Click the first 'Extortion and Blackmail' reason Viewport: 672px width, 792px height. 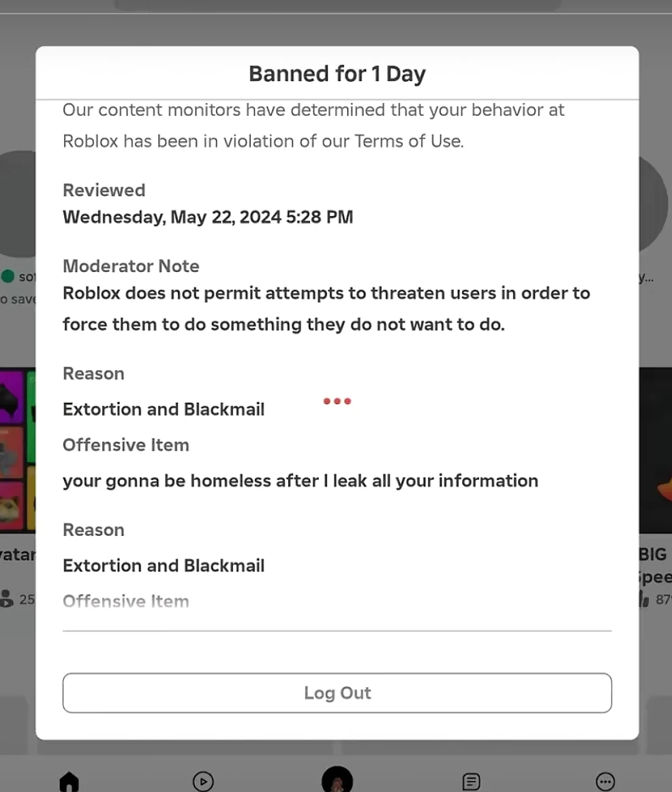(164, 409)
